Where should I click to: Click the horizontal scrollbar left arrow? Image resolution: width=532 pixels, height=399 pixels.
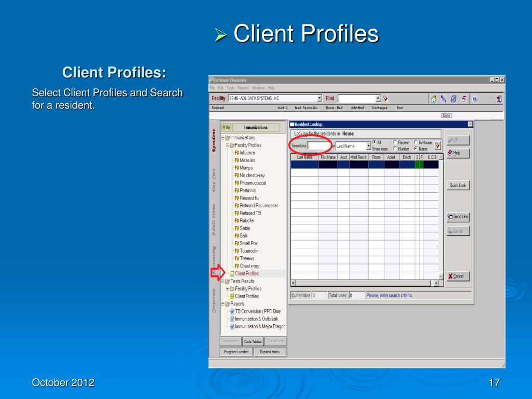pyautogui.click(x=293, y=283)
